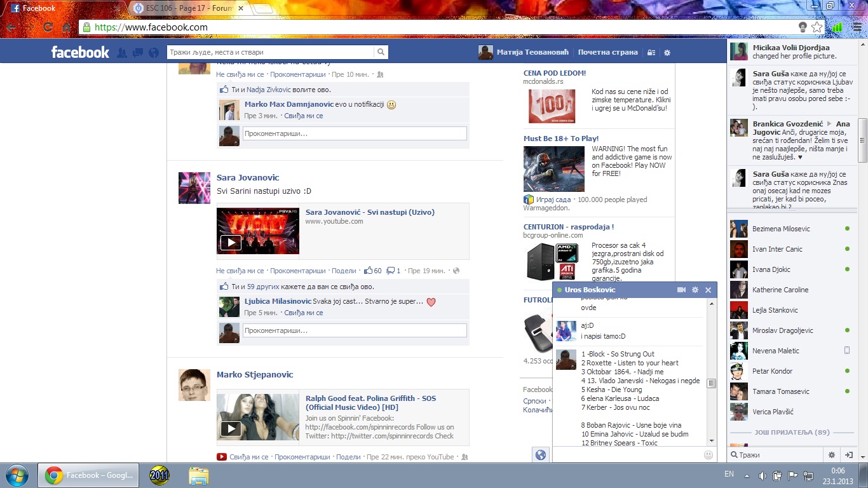868x488 pixels.
Task: Unlike Sara Jovanovic's post via Не свиђа ми се
Action: click(240, 271)
